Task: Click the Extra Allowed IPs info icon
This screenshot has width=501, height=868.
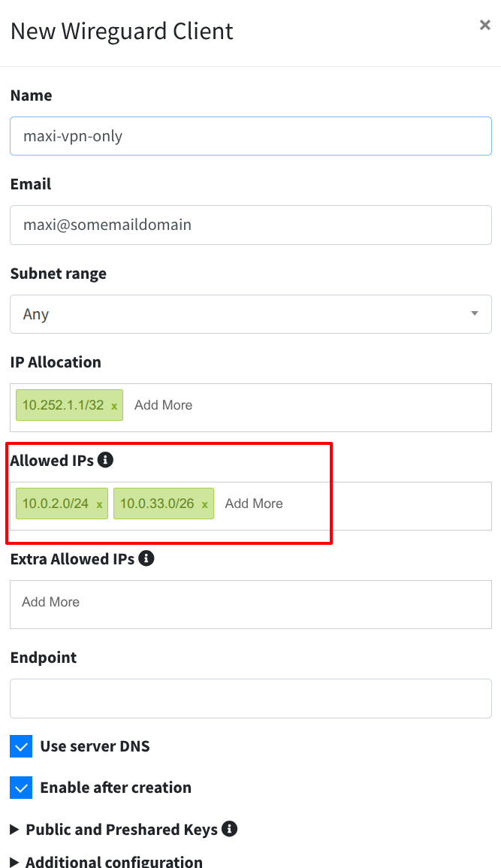Action: coord(146,558)
